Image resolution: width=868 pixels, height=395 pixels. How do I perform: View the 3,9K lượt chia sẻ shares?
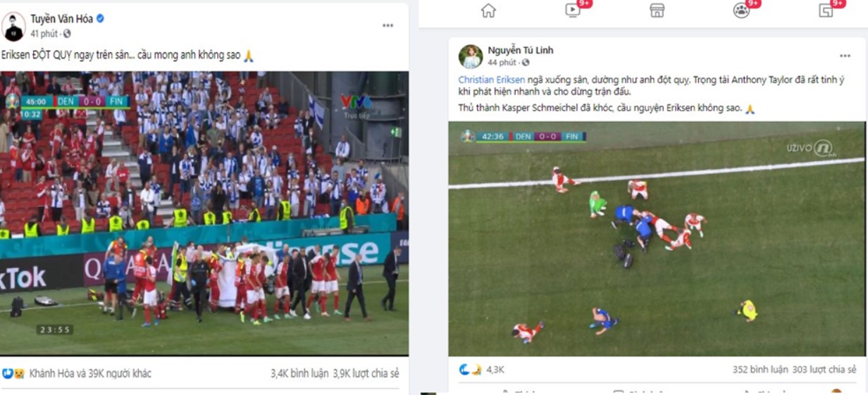tap(366, 373)
